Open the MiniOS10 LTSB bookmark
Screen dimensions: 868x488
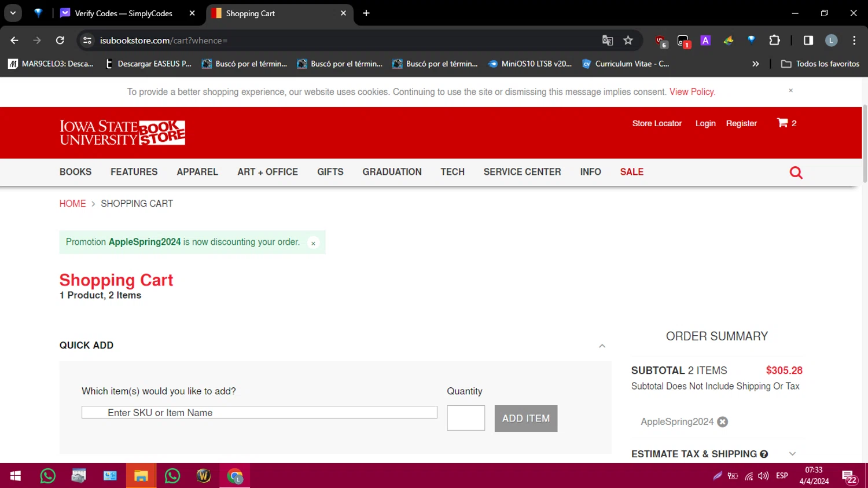coord(530,64)
